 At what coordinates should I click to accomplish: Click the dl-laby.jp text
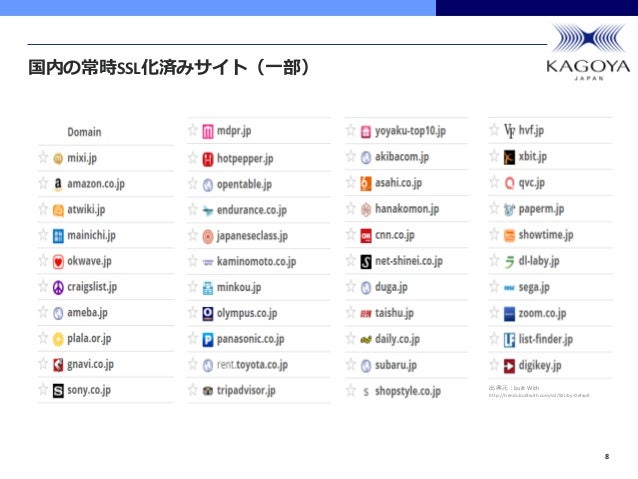(x=539, y=261)
